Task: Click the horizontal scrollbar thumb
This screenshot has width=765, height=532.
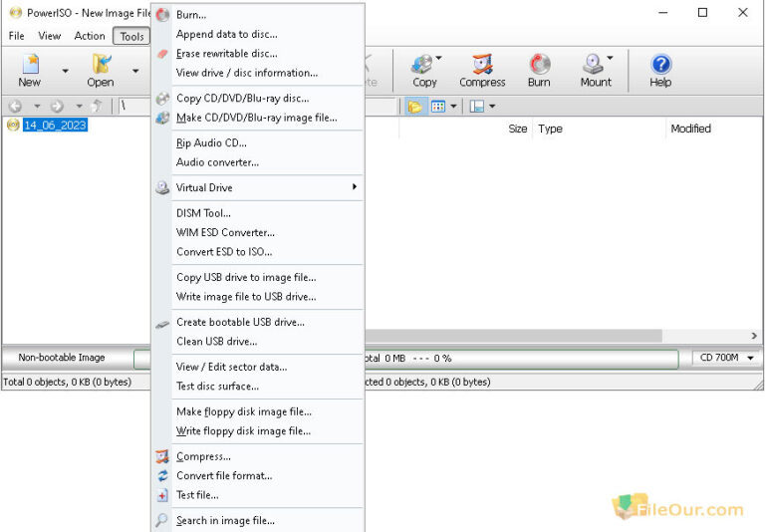Action: [513, 336]
